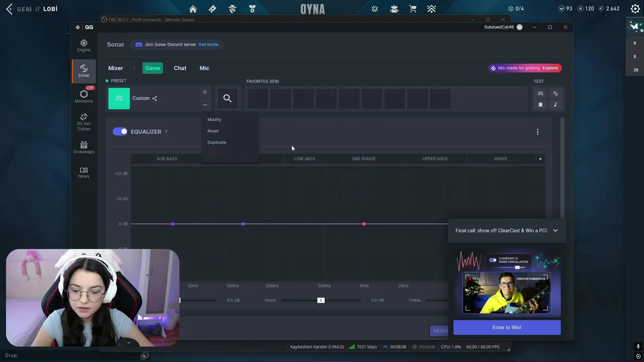Open the Engine section in GG sidebar
The width and height of the screenshot is (644, 362).
point(84,46)
